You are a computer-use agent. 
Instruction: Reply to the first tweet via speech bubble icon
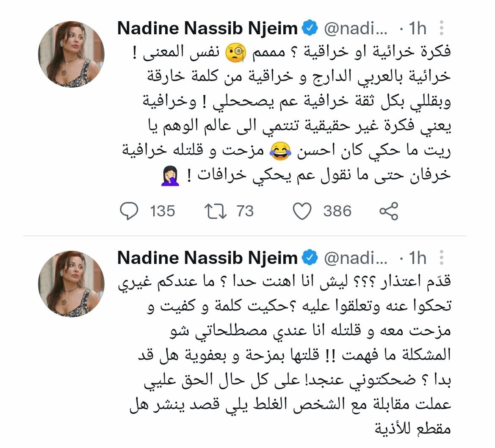point(129,211)
